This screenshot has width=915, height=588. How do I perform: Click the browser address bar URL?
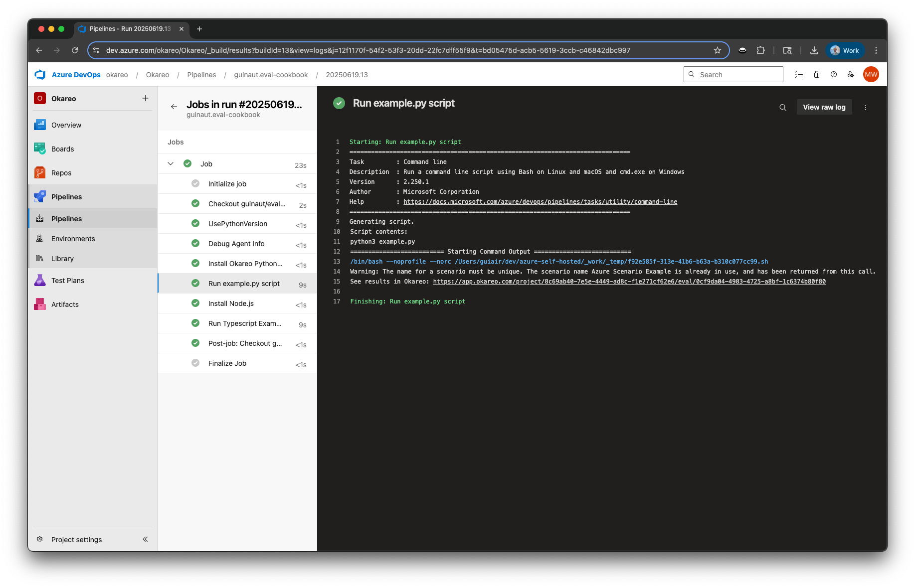(x=368, y=50)
